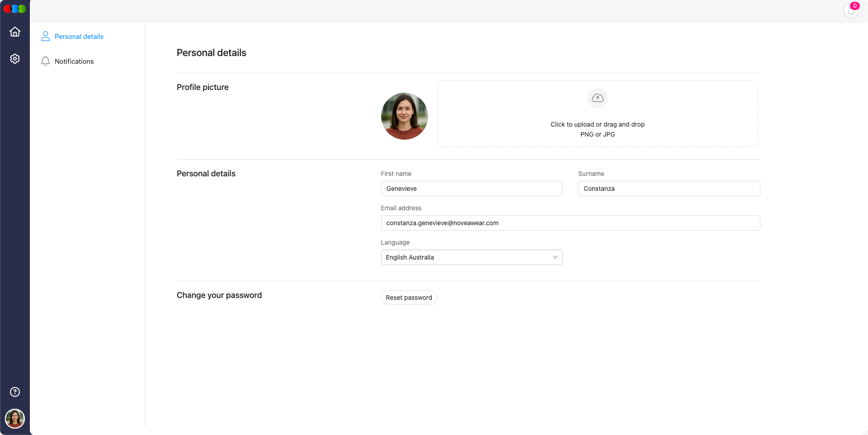Select the Personal details menu entry
The width and height of the screenshot is (868, 435).
click(79, 36)
